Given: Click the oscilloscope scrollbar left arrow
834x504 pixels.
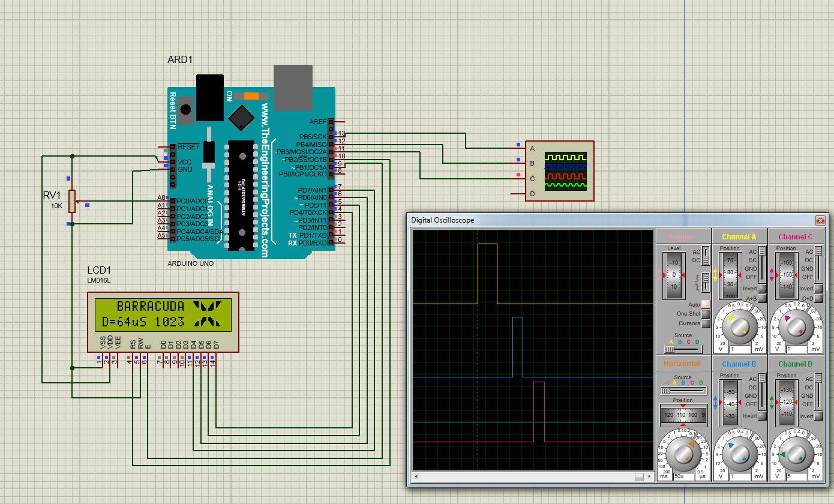Looking at the screenshot, I should tap(417, 476).
